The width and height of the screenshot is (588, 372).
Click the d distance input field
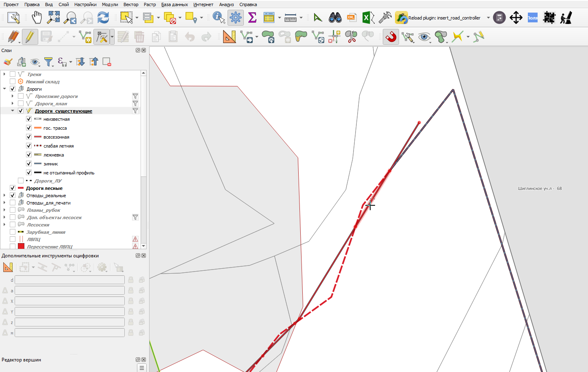coord(70,280)
